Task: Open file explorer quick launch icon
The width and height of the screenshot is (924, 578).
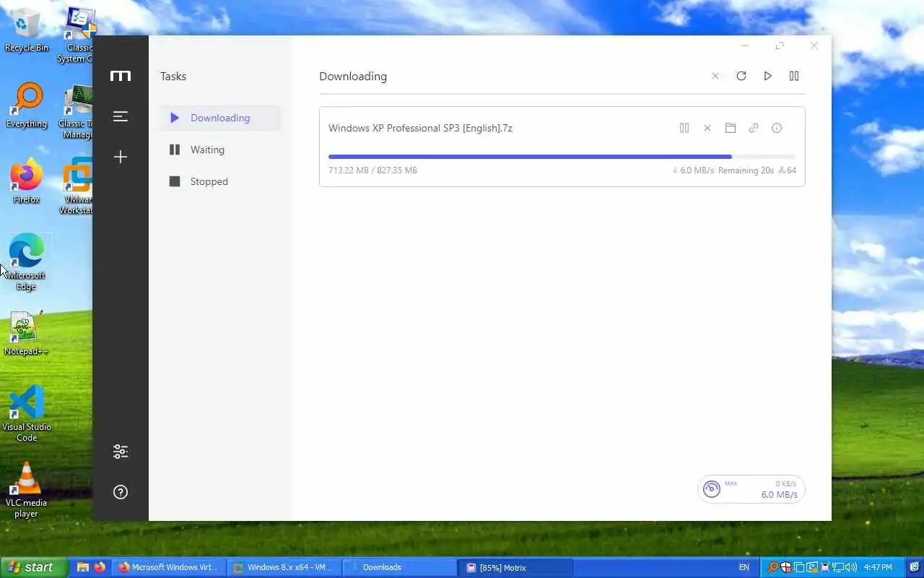Action: coord(83,567)
